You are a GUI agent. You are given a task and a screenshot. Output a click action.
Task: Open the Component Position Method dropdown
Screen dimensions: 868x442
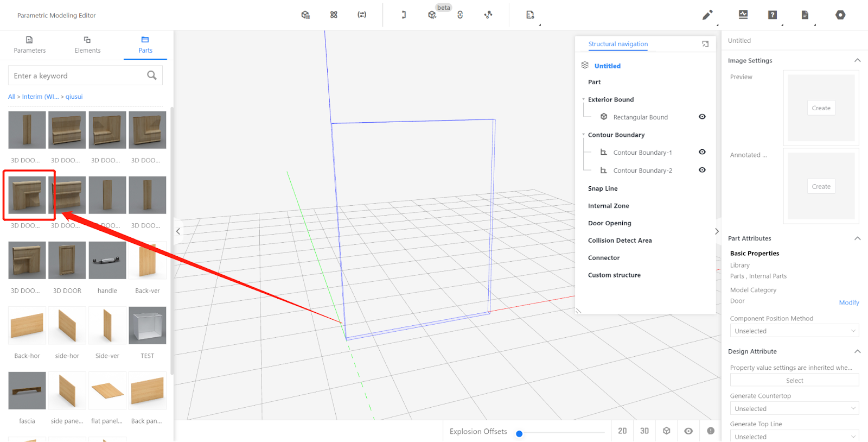(794, 331)
